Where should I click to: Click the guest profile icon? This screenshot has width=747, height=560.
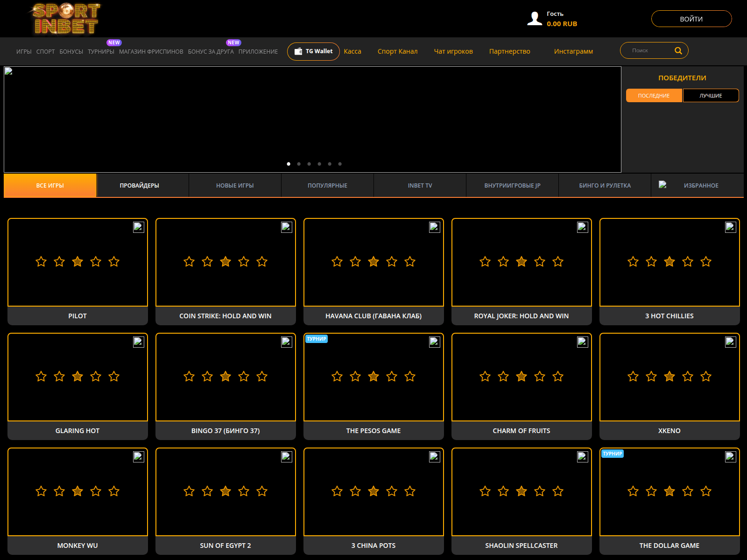point(534,18)
